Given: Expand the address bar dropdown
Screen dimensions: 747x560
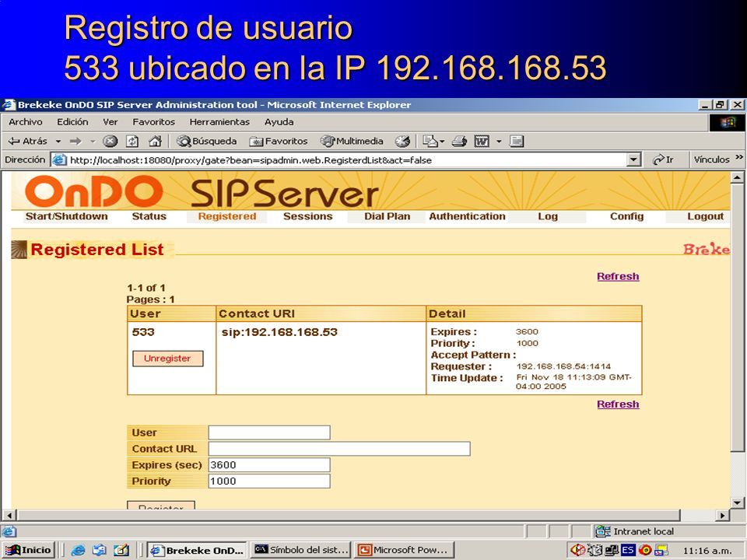Looking at the screenshot, I should pyautogui.click(x=633, y=160).
